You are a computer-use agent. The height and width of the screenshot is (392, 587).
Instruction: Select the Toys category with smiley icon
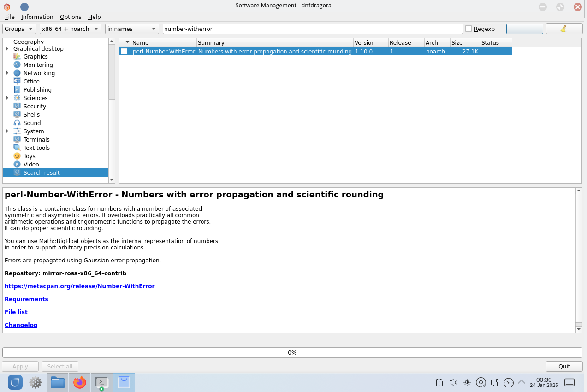(29, 156)
